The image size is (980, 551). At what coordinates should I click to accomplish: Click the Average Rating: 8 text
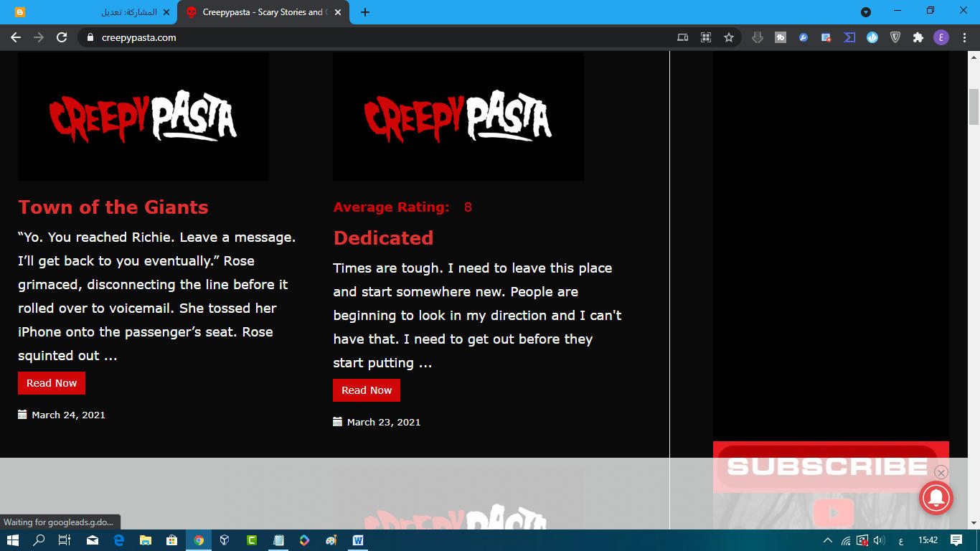click(x=402, y=207)
